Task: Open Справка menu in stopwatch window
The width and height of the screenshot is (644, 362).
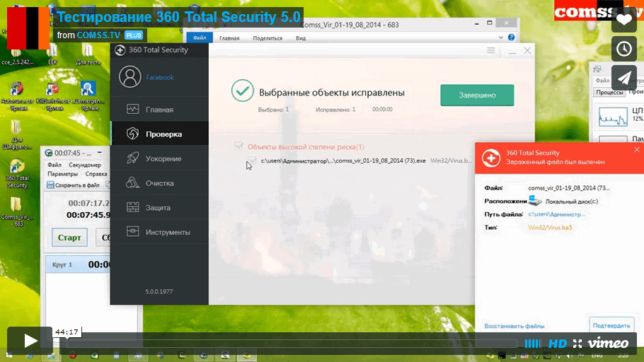Action: point(96,174)
